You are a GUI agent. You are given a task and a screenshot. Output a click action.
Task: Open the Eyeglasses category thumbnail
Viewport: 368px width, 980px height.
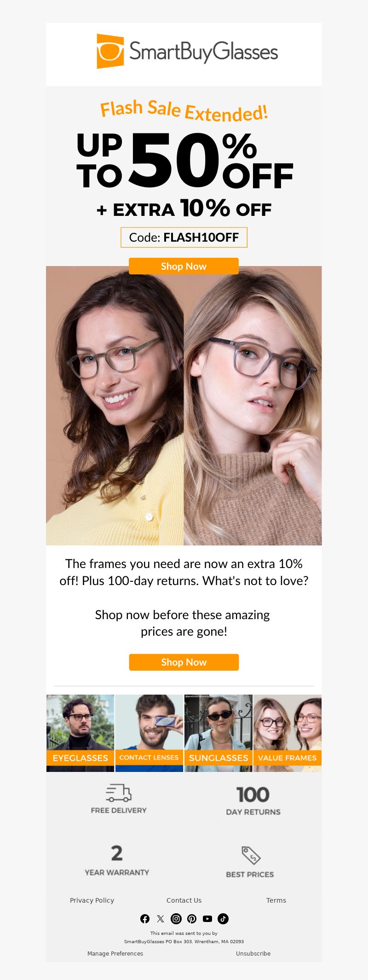(x=80, y=733)
